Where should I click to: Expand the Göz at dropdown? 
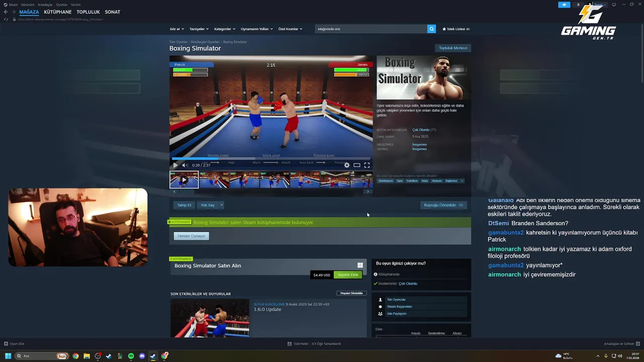pos(177,29)
